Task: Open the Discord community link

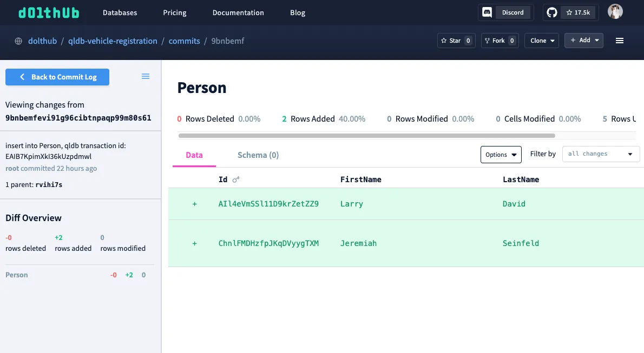Action: click(x=505, y=12)
